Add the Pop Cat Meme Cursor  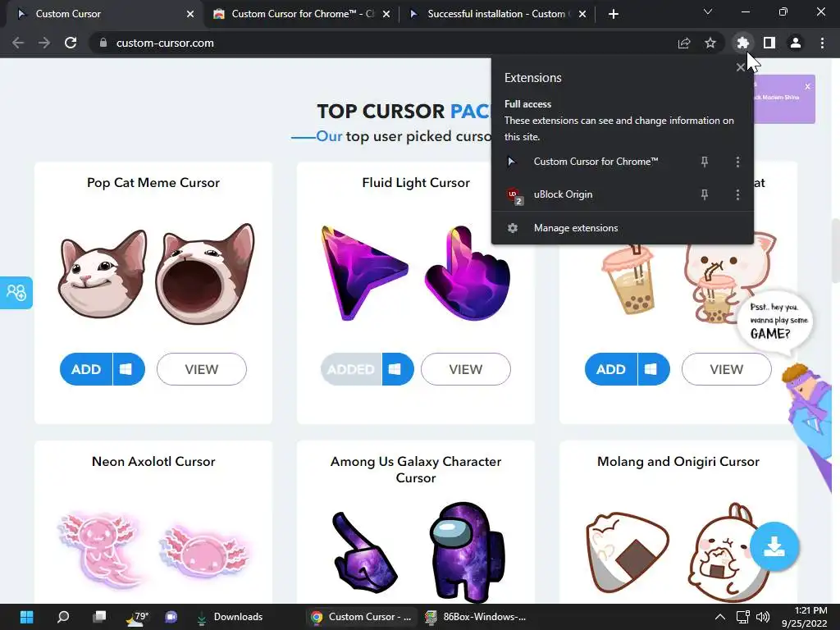[85, 369]
